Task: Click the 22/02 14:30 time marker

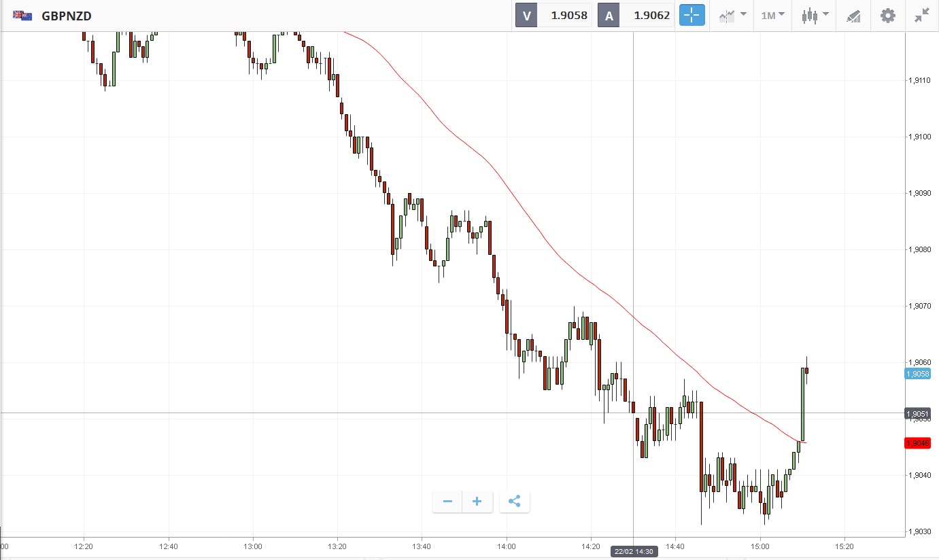Action: (x=633, y=551)
